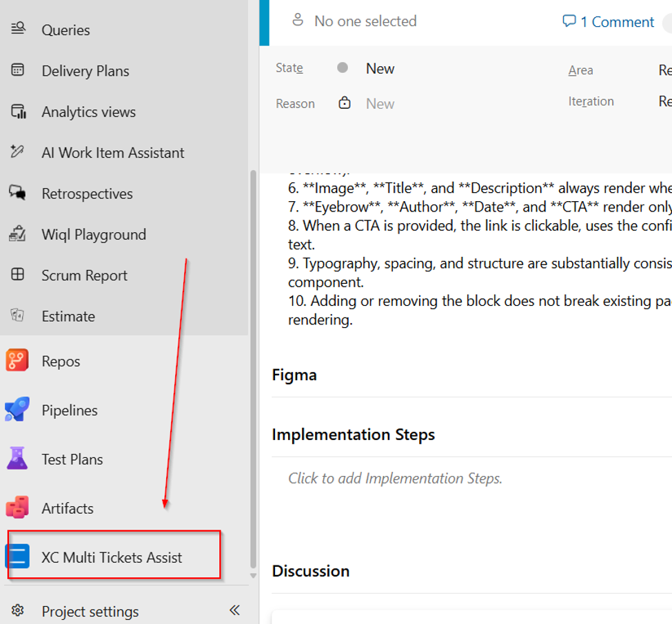Viewport: 672px width, 624px height.
Task: Click the Retrospectives chat bubbles icon
Action: [17, 192]
